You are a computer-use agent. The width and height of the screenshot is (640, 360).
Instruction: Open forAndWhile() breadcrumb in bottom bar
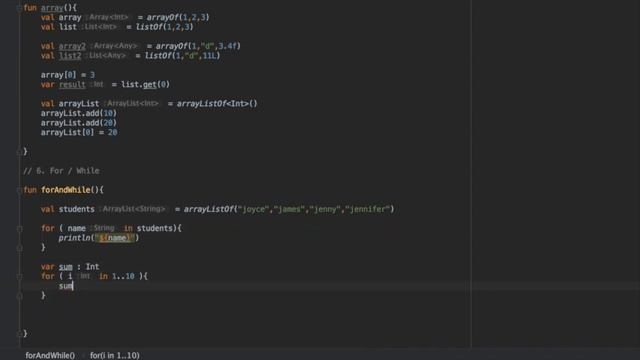pos(50,356)
